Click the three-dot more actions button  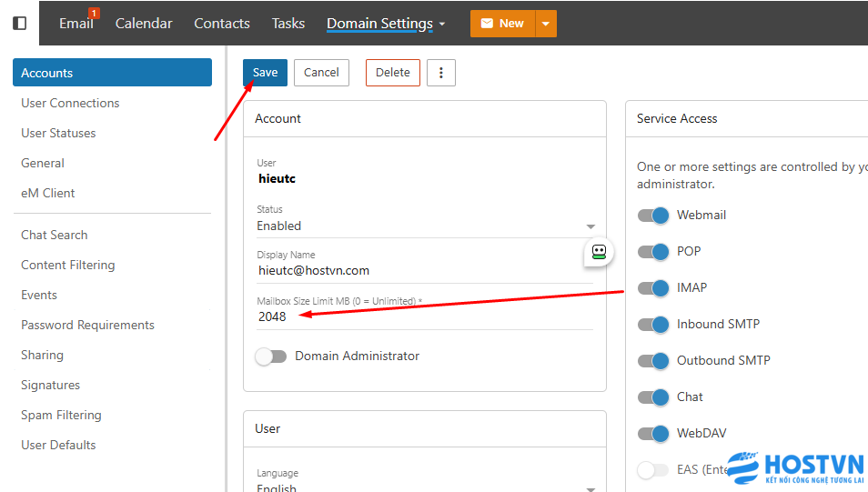point(441,73)
